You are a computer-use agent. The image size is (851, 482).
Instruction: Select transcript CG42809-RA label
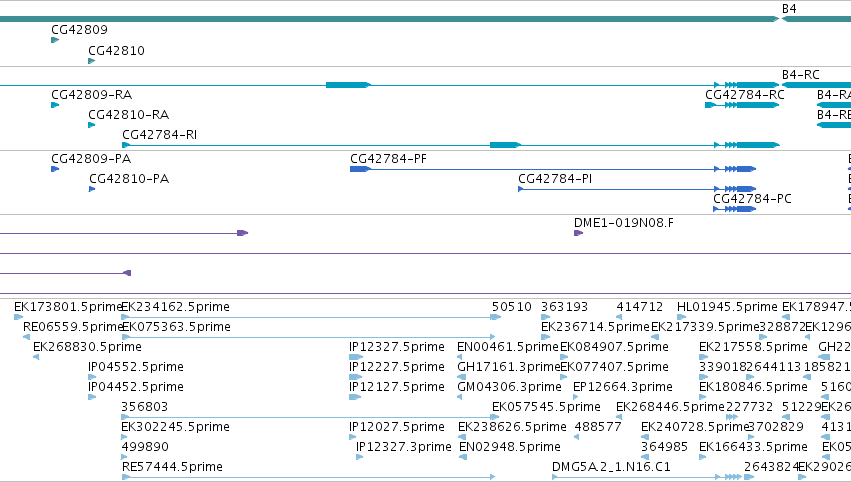(92, 95)
